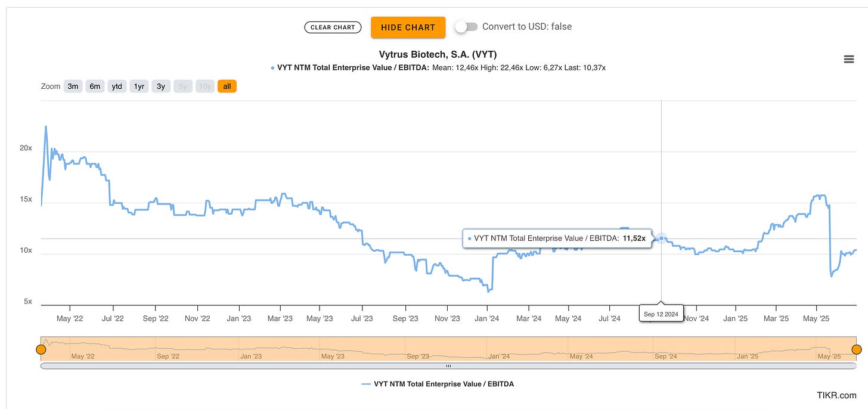868x409 pixels.
Task: Click the "Jul '22" x-axis label
Action: 113,318
